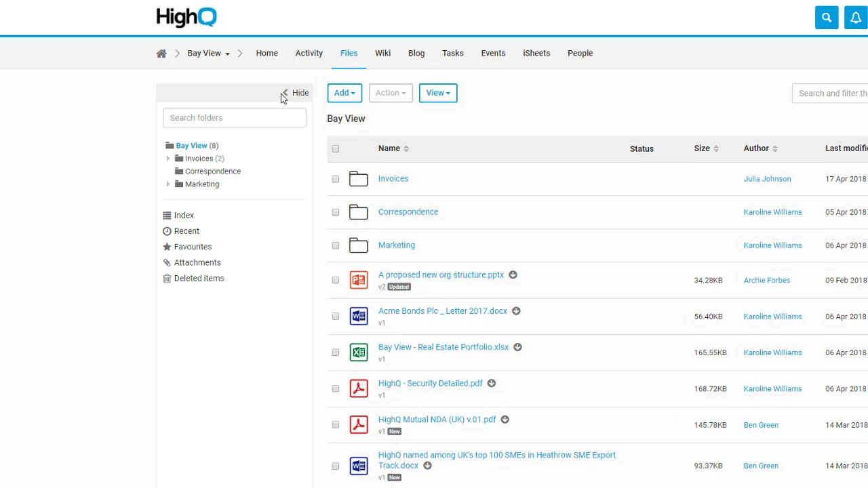Check the Invoices folder row checkbox

[335, 179]
